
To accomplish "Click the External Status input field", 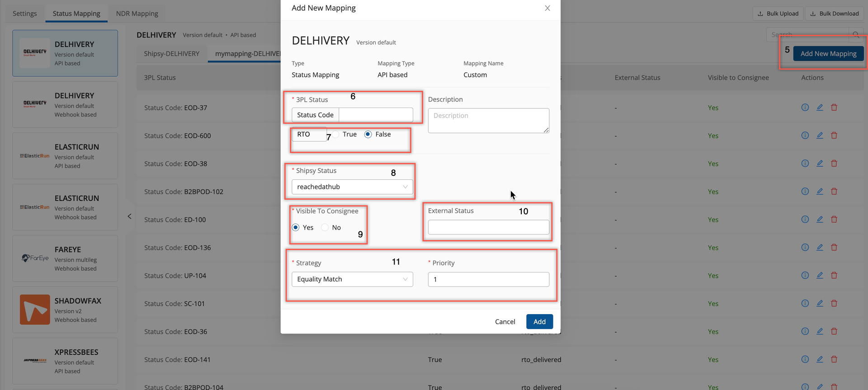I will (488, 227).
